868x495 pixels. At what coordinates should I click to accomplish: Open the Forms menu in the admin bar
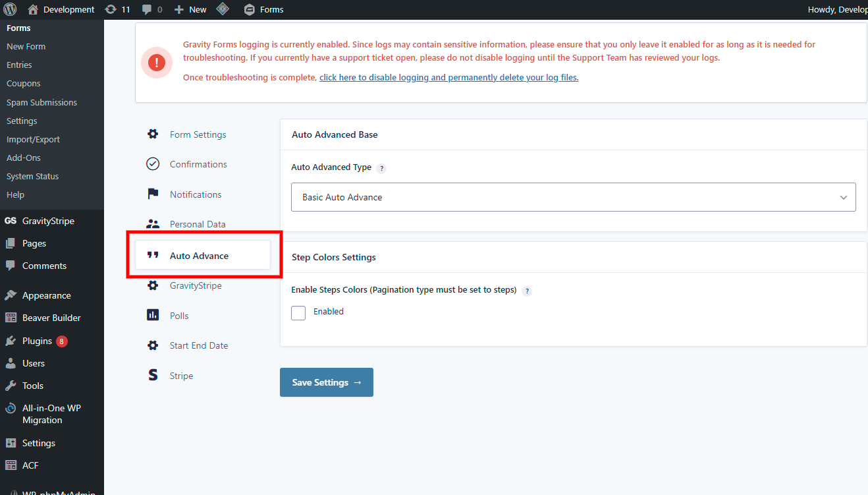pyautogui.click(x=263, y=9)
